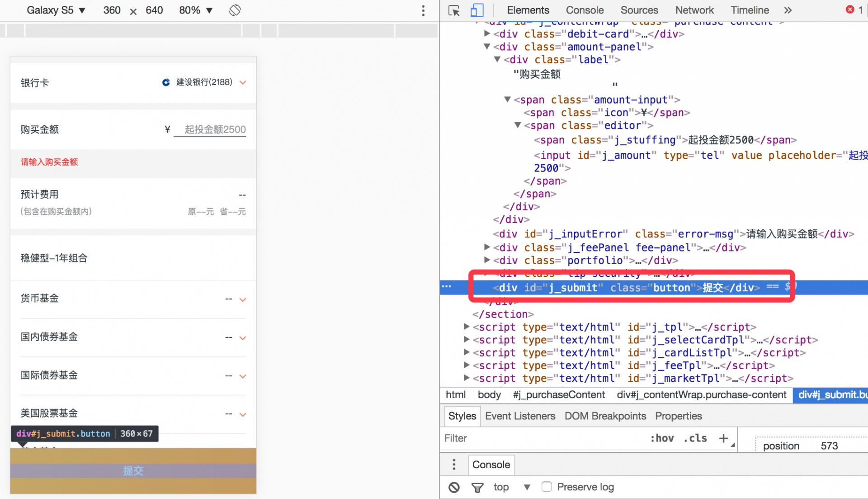Expand the 国内债券基金 row chevron
The height and width of the screenshot is (499, 868).
pos(243,338)
